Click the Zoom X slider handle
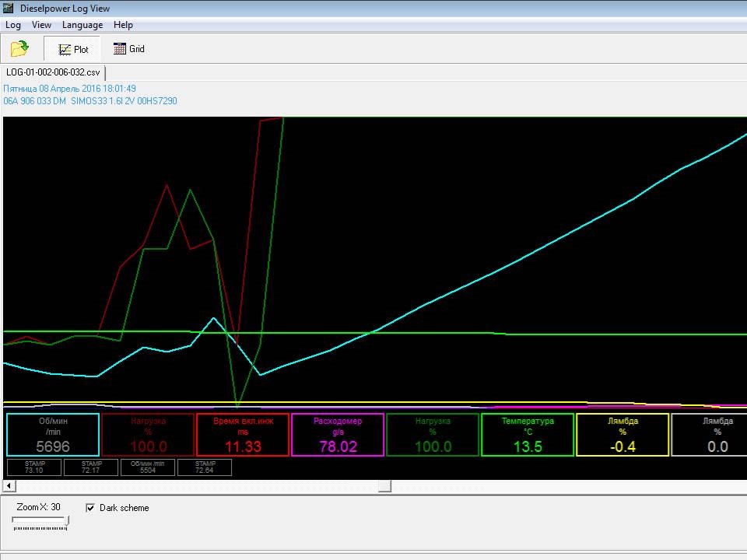The height and width of the screenshot is (560, 747). point(67,521)
